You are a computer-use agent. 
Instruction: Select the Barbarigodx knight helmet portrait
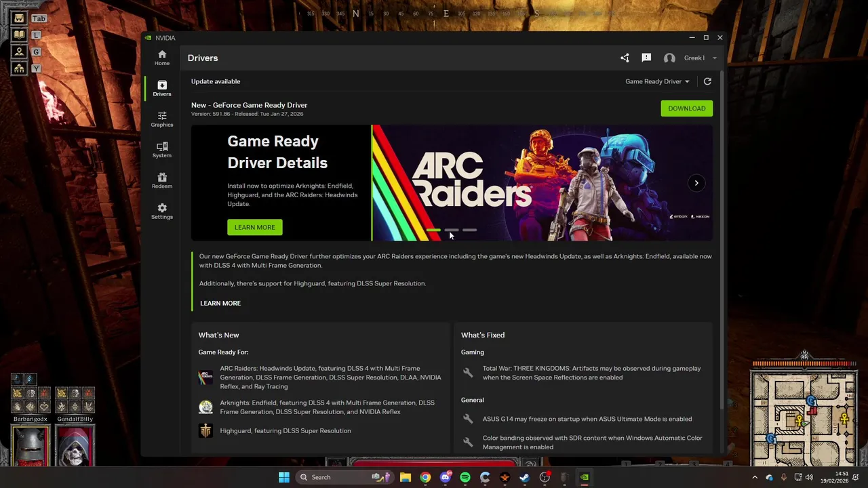click(31, 446)
